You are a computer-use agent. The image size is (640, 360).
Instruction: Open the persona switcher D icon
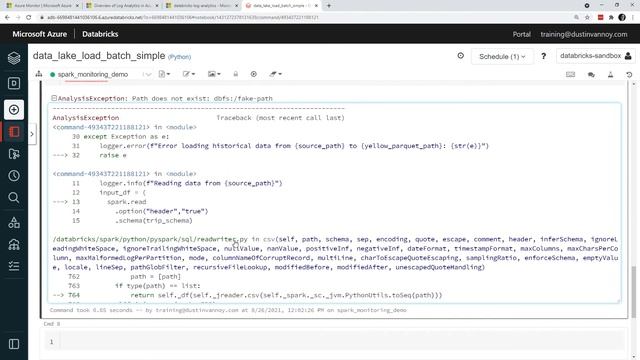[14, 84]
